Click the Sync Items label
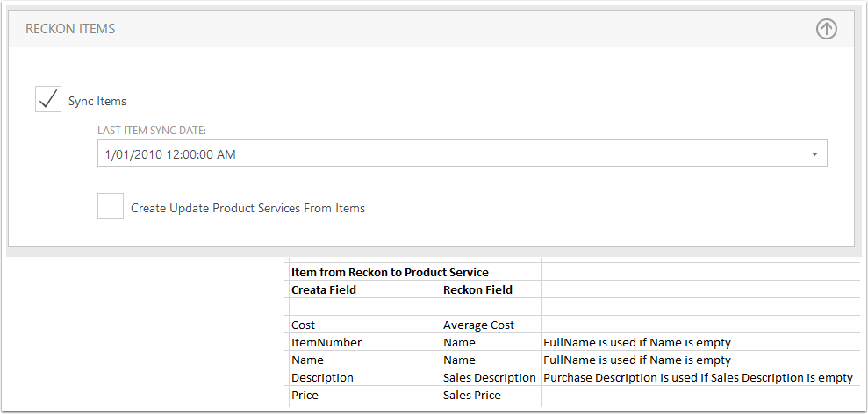This screenshot has width=868, height=414. pos(97,101)
